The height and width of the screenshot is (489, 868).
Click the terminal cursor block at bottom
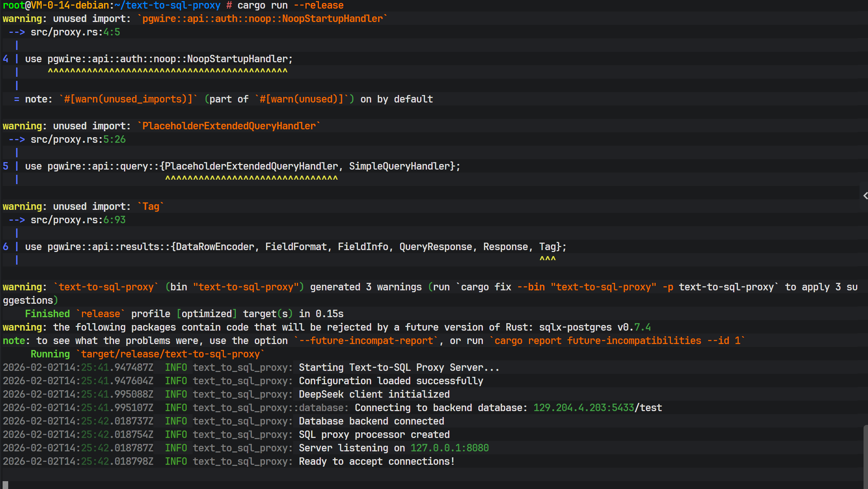[x=5, y=485]
